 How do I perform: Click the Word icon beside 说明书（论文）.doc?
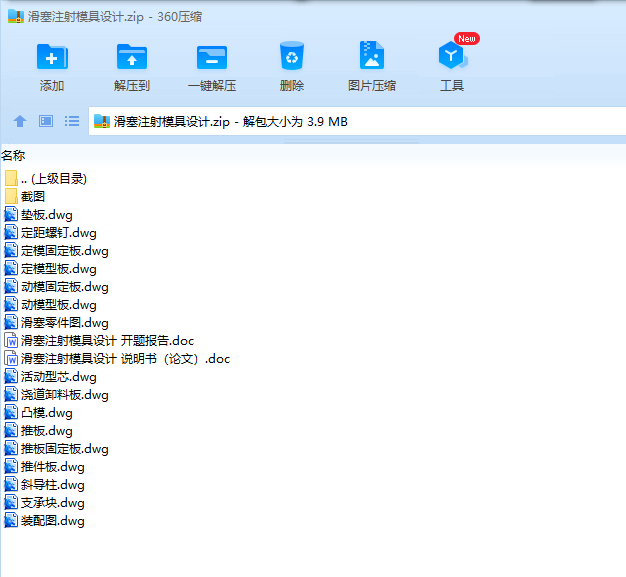point(11,359)
